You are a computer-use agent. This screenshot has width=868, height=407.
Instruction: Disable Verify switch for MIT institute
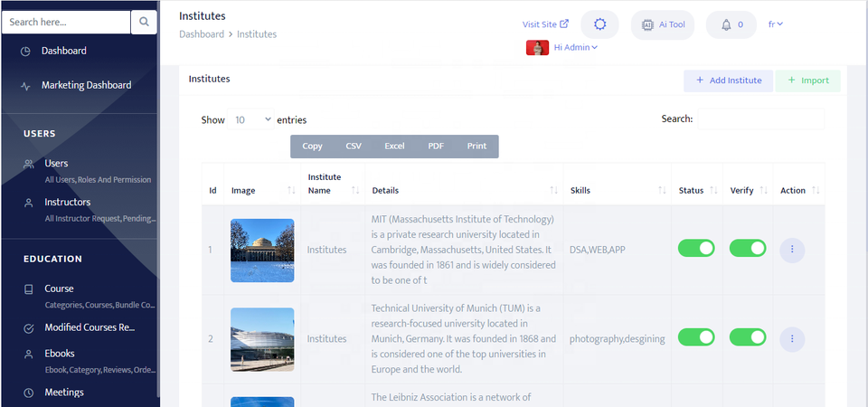click(x=748, y=248)
